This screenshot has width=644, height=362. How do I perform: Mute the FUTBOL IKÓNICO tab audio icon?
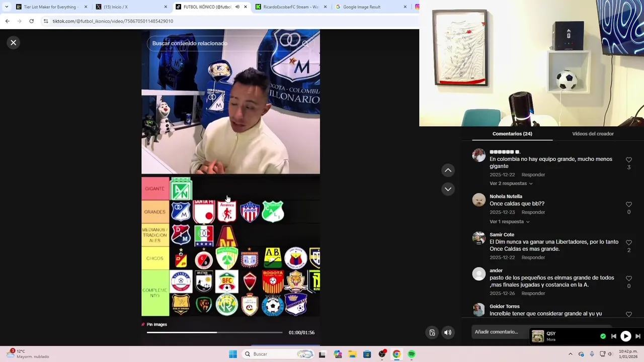[237, 7]
